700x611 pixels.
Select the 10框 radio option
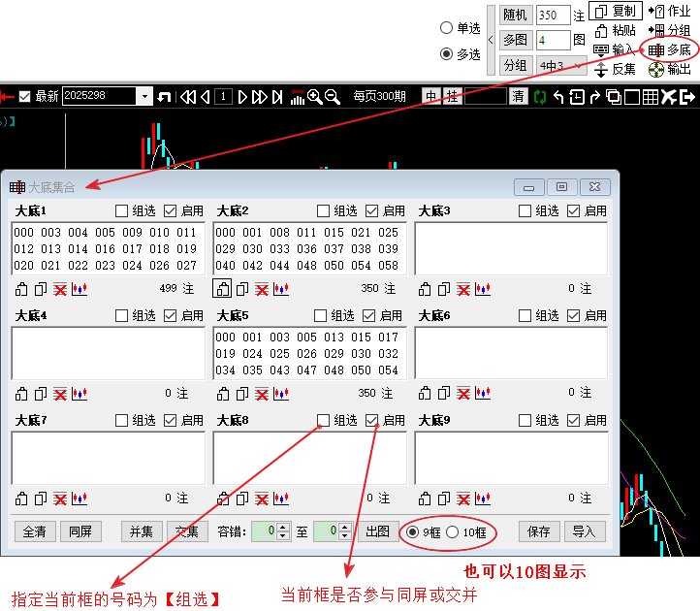coord(452,531)
